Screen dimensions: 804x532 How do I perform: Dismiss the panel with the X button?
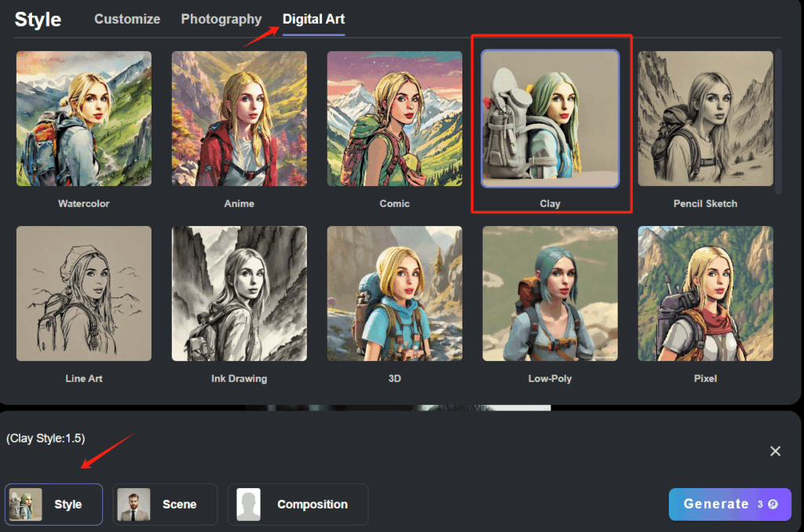(776, 451)
